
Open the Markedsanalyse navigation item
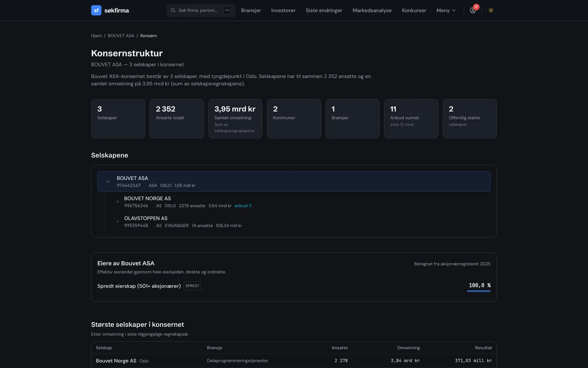point(372,10)
